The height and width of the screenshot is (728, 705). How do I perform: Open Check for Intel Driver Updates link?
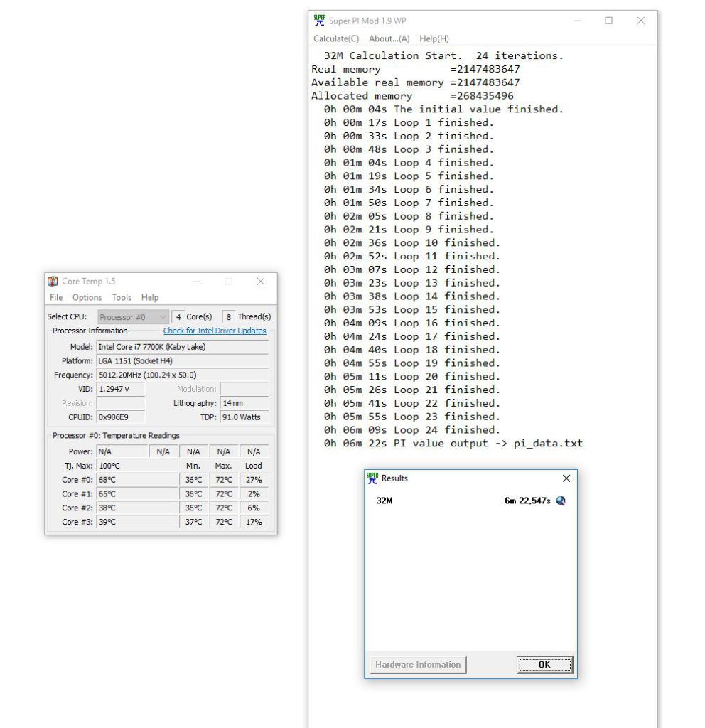(x=215, y=331)
